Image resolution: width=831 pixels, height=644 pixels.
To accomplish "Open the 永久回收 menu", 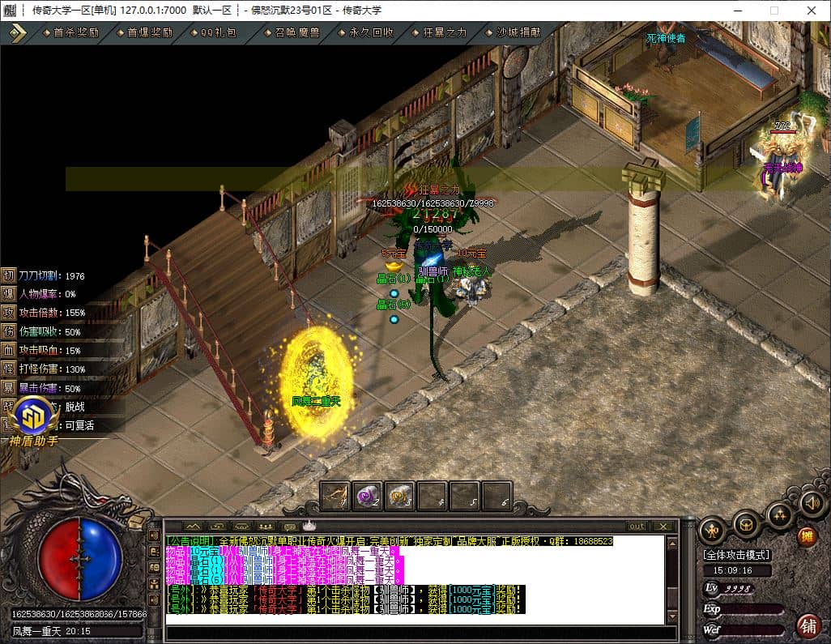I will (x=366, y=32).
